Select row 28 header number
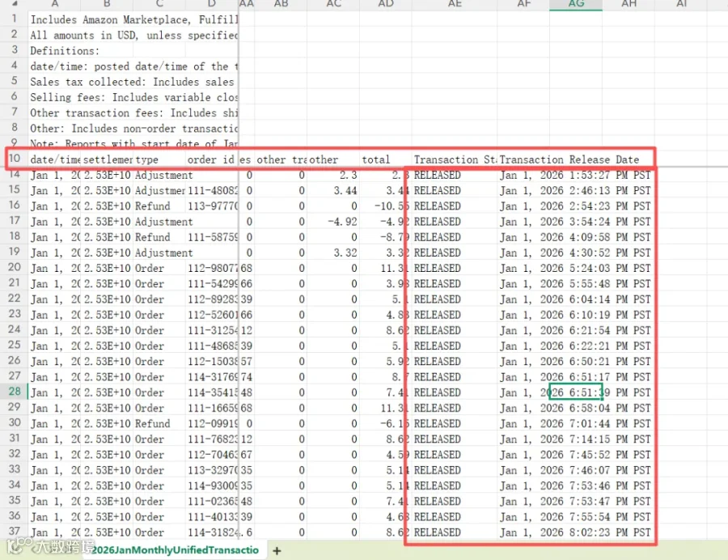 (x=15, y=392)
